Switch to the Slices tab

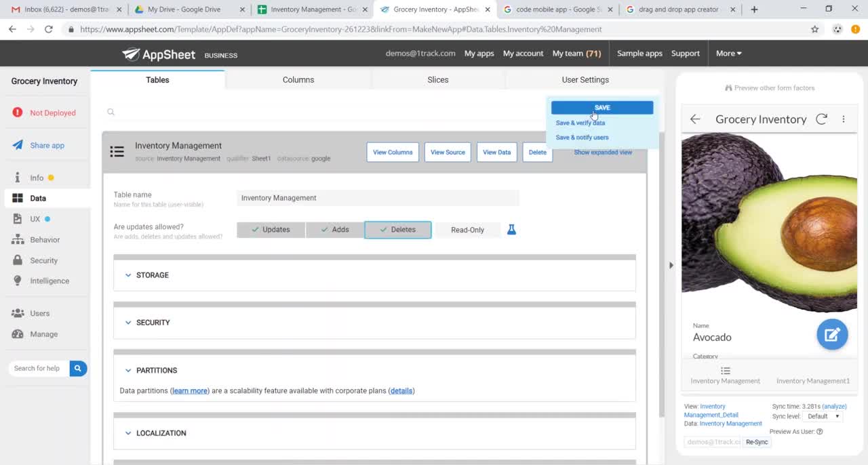pyautogui.click(x=438, y=80)
